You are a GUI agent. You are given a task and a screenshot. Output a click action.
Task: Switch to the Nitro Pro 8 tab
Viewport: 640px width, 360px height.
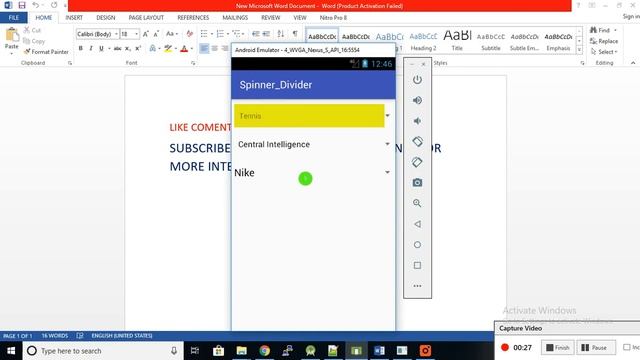[x=333, y=18]
